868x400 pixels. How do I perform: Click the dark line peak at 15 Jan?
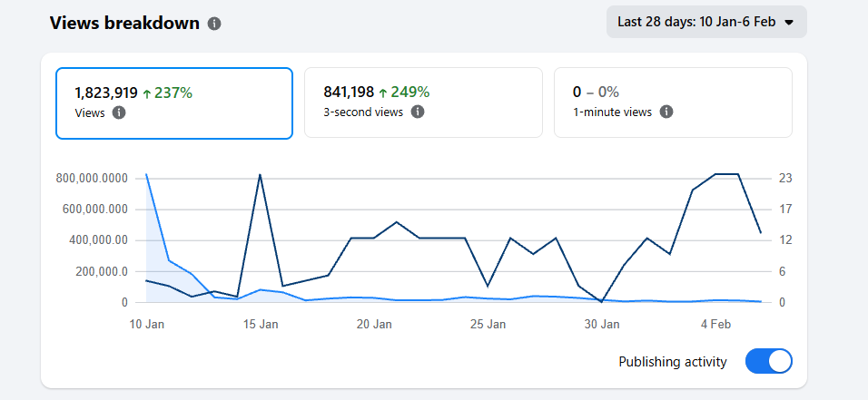(x=261, y=174)
